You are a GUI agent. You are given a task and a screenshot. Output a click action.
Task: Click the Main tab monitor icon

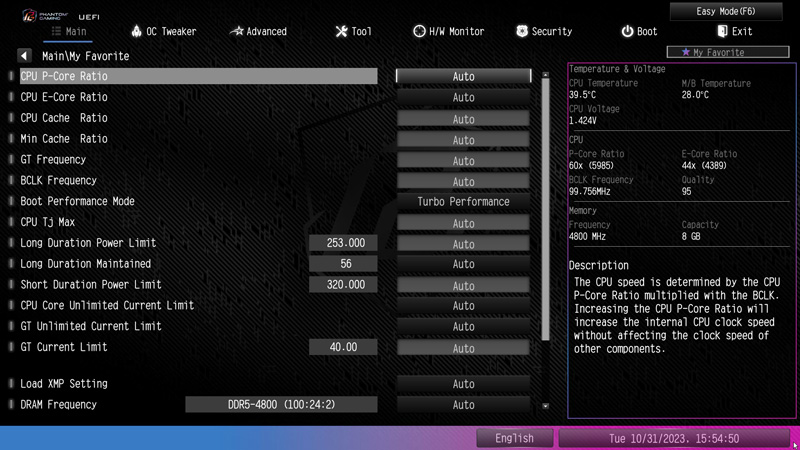[x=56, y=31]
